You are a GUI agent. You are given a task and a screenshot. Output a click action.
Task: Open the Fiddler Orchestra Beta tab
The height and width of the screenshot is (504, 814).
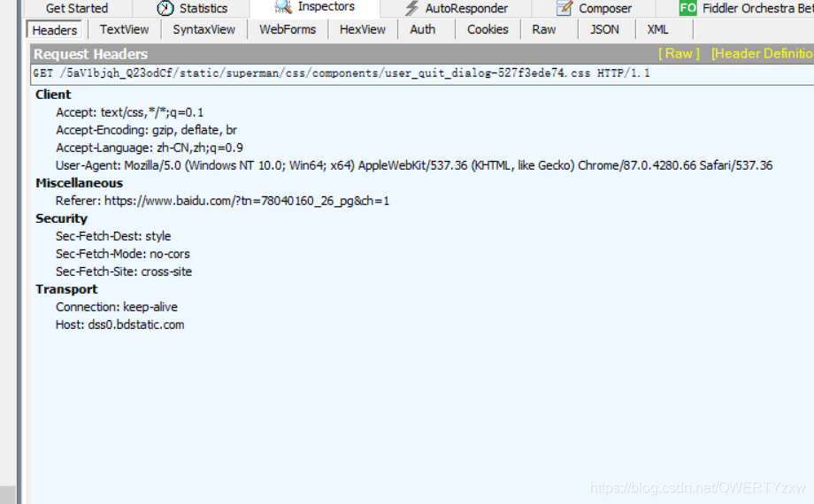pos(735,8)
